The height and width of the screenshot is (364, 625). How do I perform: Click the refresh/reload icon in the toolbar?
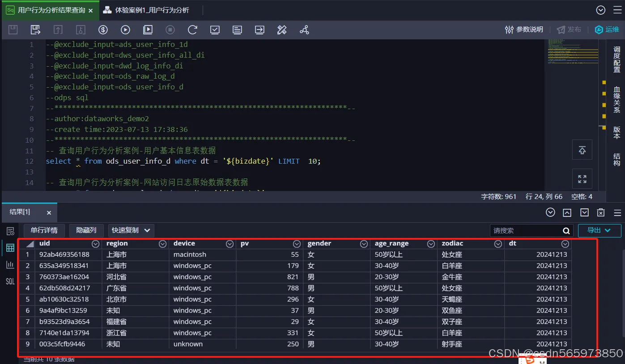pyautogui.click(x=192, y=30)
